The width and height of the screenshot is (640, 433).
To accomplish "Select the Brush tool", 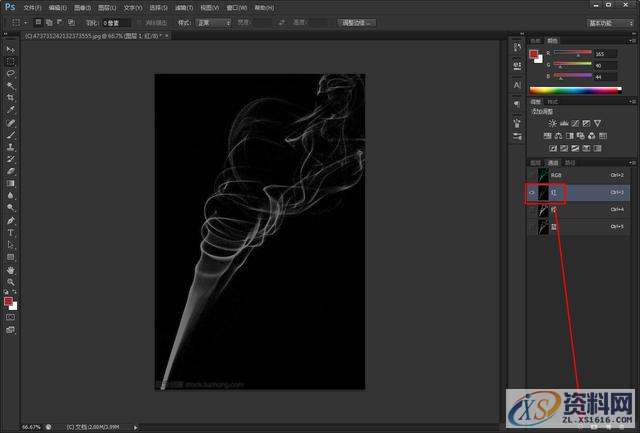I will coord(11,134).
